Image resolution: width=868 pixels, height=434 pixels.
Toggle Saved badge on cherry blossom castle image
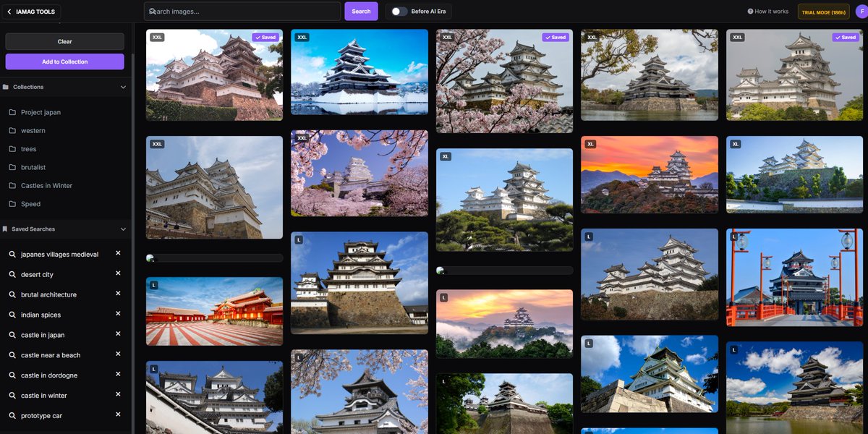tap(556, 37)
